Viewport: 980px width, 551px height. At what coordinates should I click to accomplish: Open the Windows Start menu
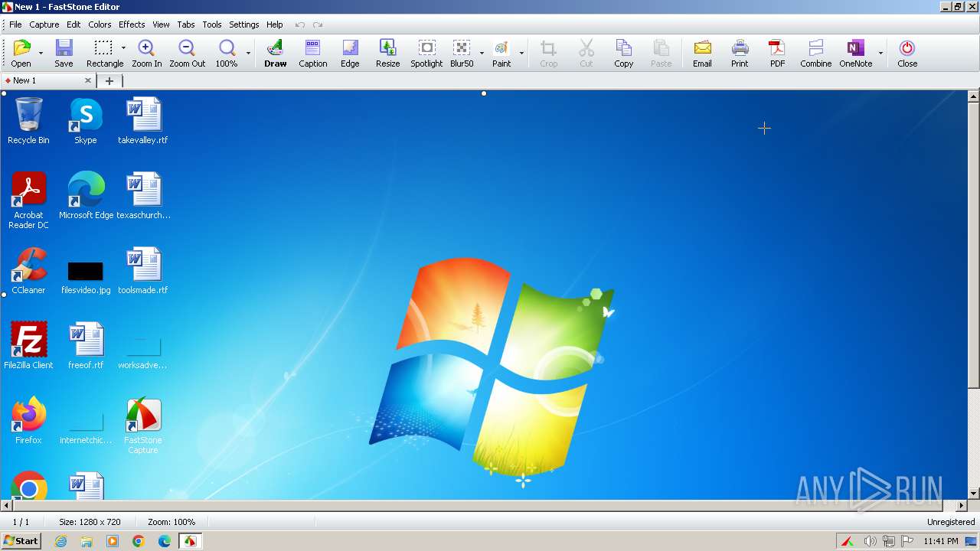tap(21, 541)
